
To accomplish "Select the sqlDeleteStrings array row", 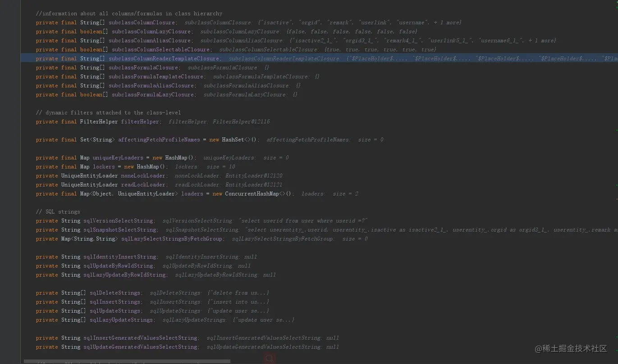I will (x=113, y=292).
